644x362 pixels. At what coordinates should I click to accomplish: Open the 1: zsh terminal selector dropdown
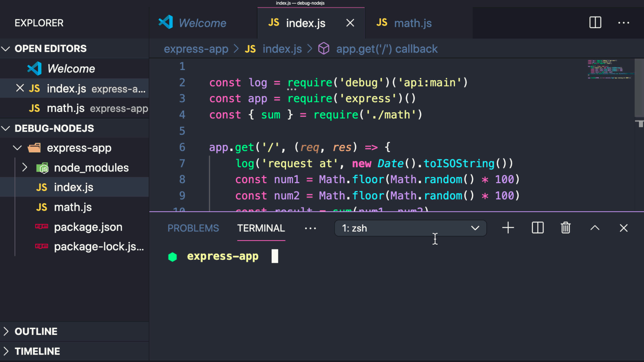click(x=410, y=228)
